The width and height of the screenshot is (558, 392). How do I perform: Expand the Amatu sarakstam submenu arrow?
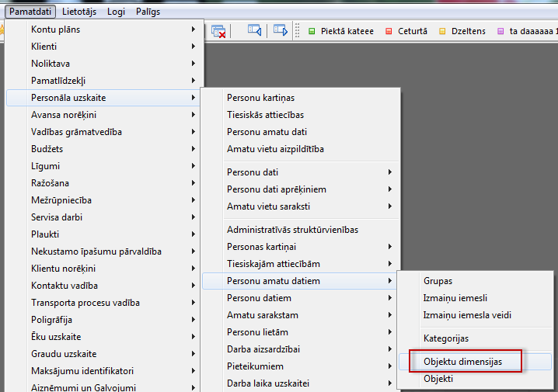(390, 315)
